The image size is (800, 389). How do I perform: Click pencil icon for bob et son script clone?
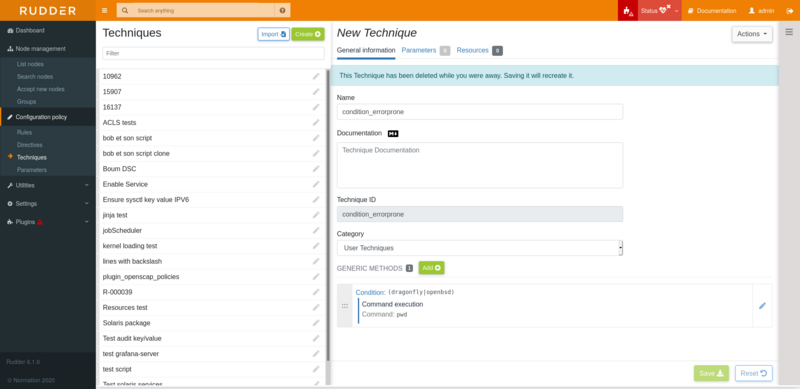tap(316, 153)
